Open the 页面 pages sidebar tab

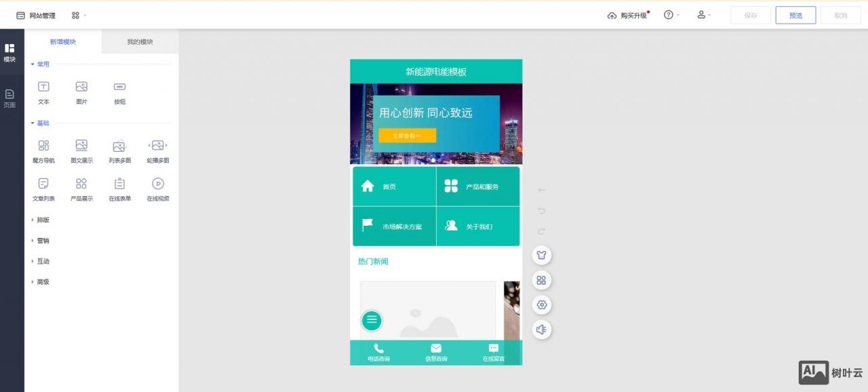tap(9, 98)
